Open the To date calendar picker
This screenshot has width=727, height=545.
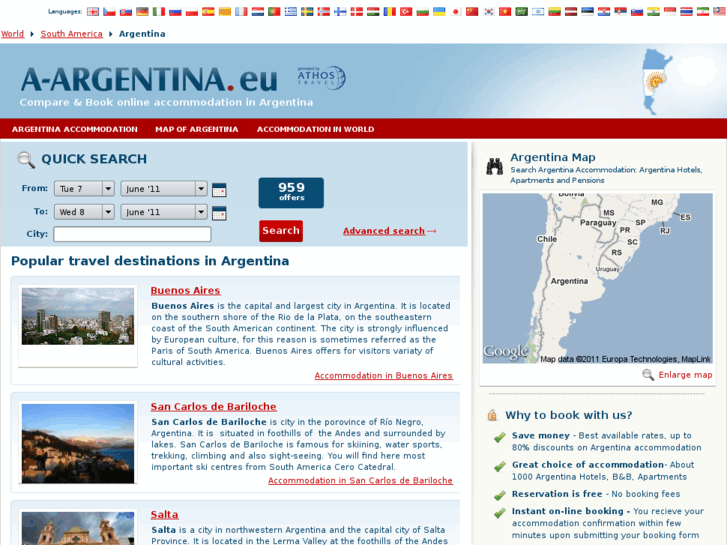pyautogui.click(x=219, y=213)
